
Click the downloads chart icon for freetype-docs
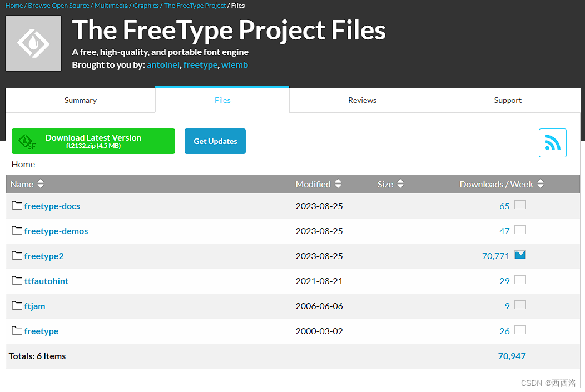[x=520, y=205]
